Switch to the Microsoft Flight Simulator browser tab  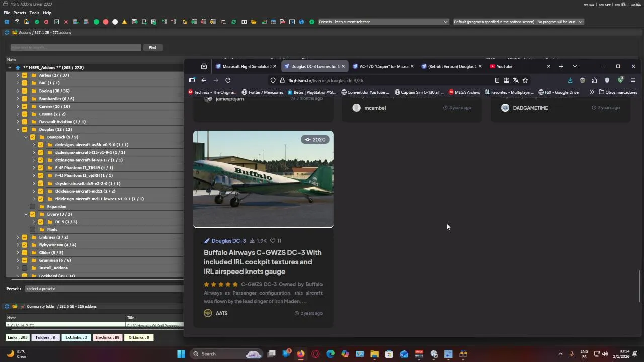point(246,66)
